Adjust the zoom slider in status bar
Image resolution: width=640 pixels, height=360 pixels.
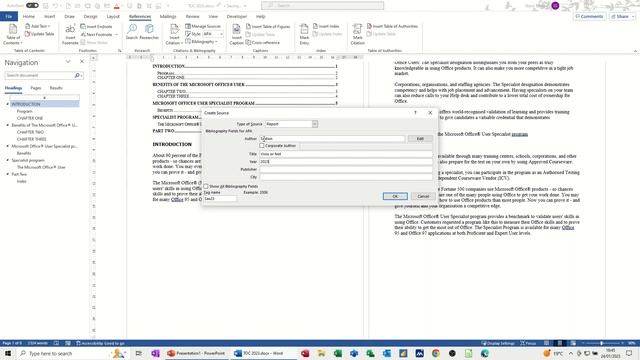click(602, 343)
